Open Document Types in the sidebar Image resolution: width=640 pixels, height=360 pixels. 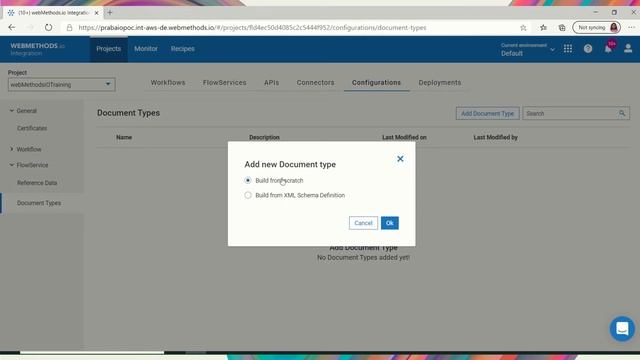click(x=39, y=203)
